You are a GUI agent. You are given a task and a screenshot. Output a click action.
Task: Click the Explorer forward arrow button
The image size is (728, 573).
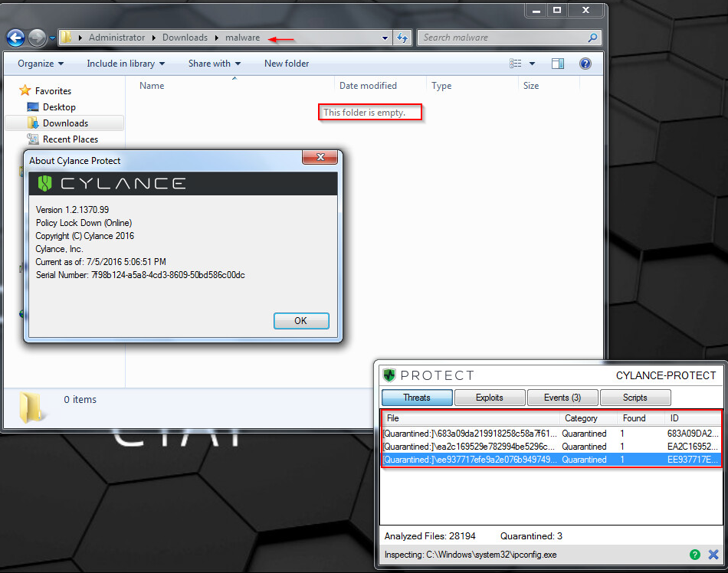(x=37, y=38)
